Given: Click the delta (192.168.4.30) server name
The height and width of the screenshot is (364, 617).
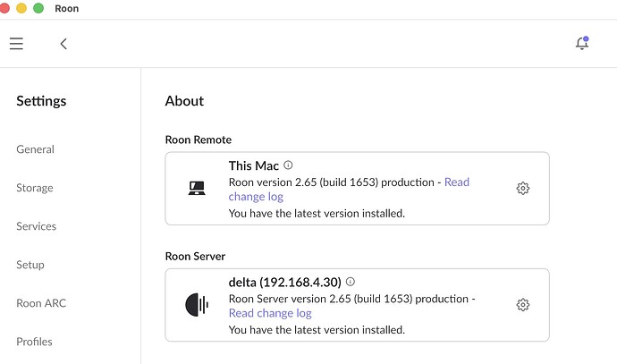Looking at the screenshot, I should click(285, 282).
